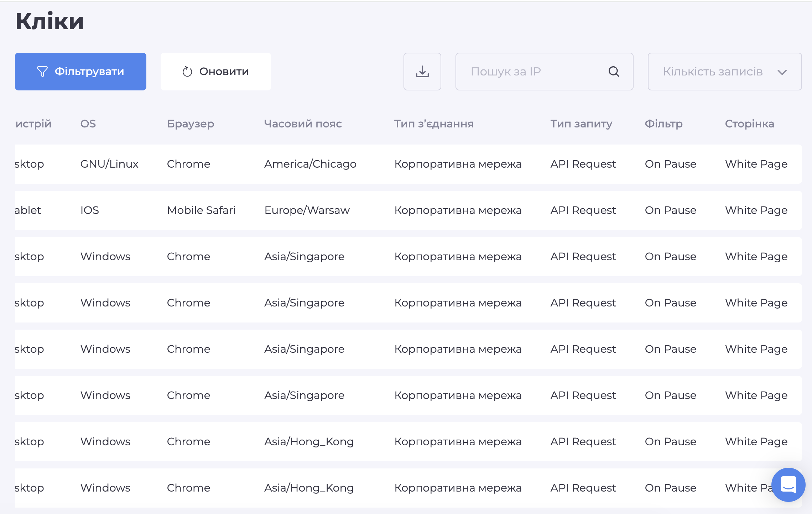The width and height of the screenshot is (812, 514).
Task: Sort by the Тип з'єднання header
Action: 434,124
